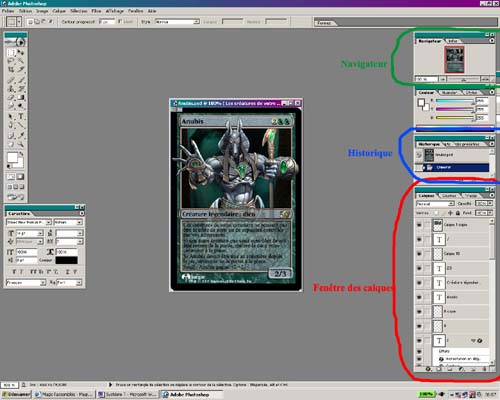Open the Filtre menu

[x=96, y=11]
